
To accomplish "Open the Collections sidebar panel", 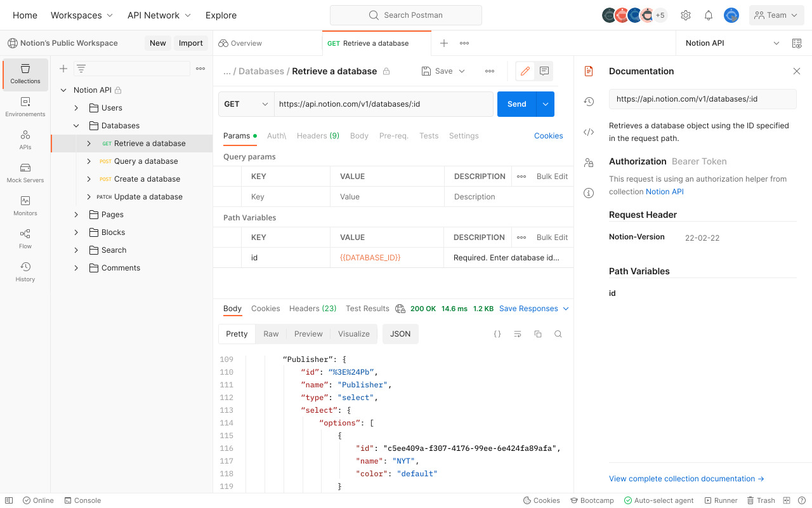I will (x=25, y=74).
